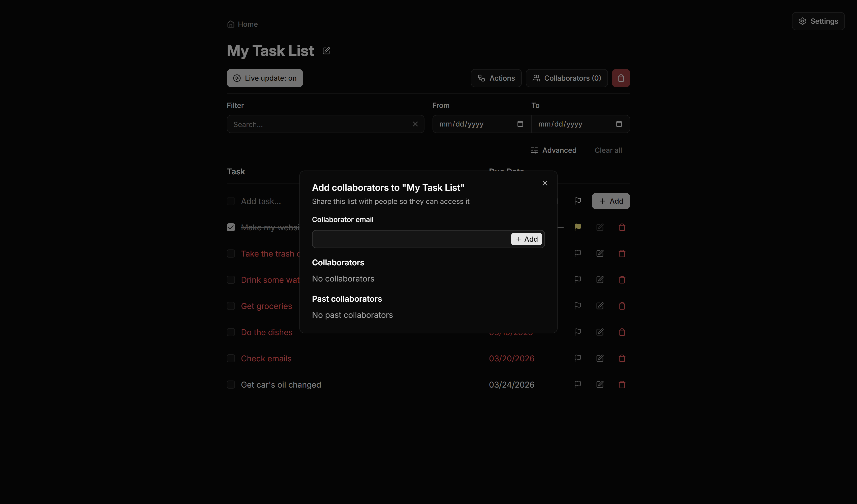The height and width of the screenshot is (504, 857).
Task: Click the red trash icon next to Collaborators
Action: coord(621,78)
